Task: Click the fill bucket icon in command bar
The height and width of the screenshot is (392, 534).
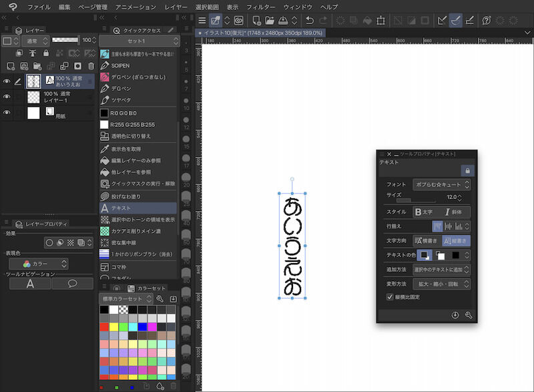Action: click(368, 21)
